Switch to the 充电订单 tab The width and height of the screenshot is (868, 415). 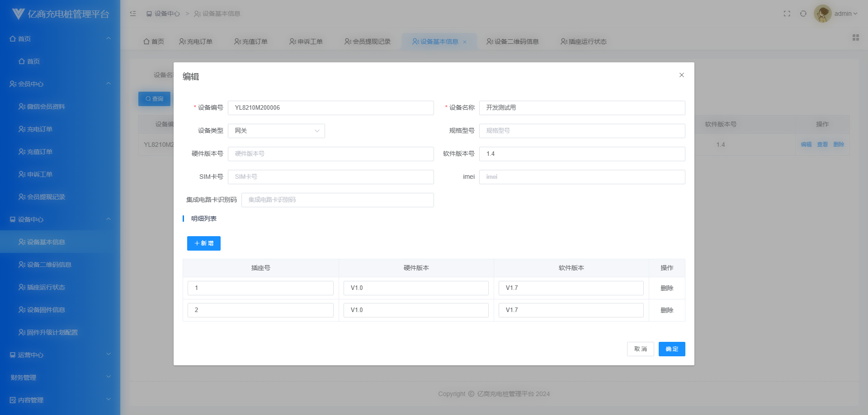(195, 42)
